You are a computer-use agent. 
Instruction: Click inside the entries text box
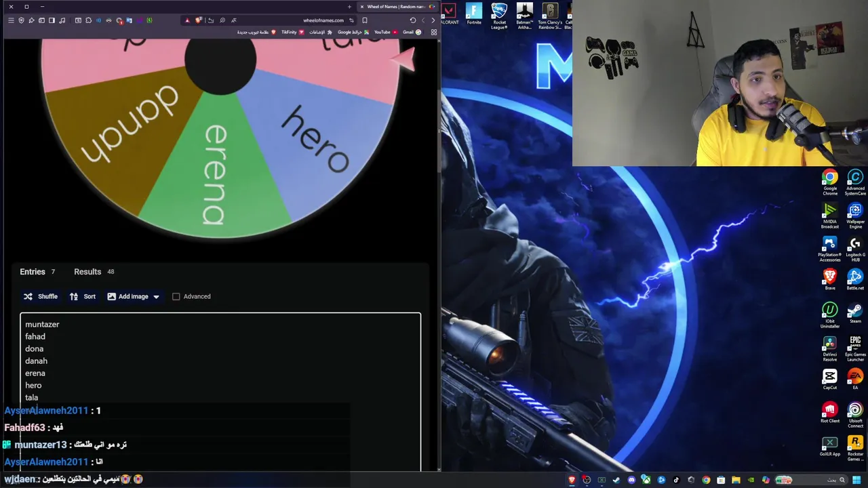click(220, 392)
